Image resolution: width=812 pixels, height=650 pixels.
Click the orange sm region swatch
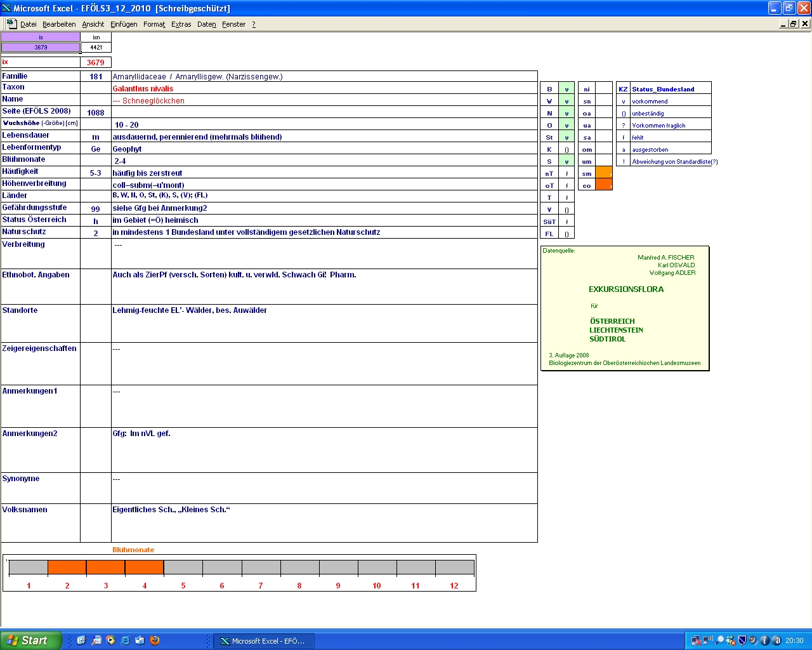(604, 173)
